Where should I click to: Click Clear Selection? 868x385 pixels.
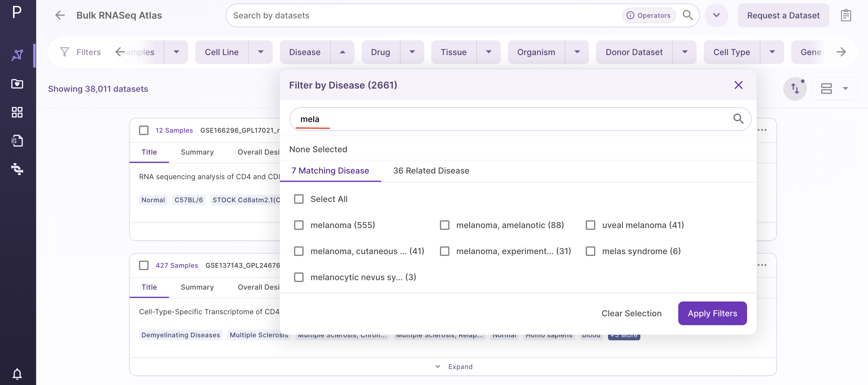(631, 313)
